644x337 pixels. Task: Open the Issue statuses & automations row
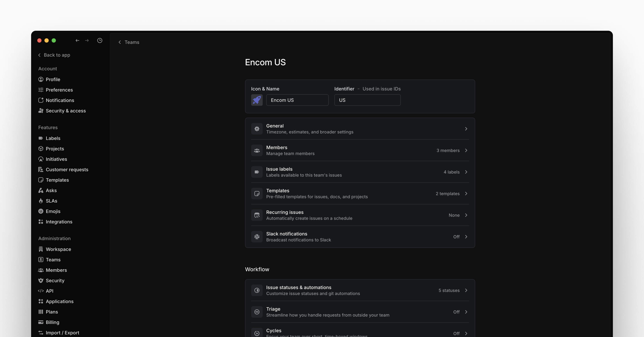click(360, 290)
